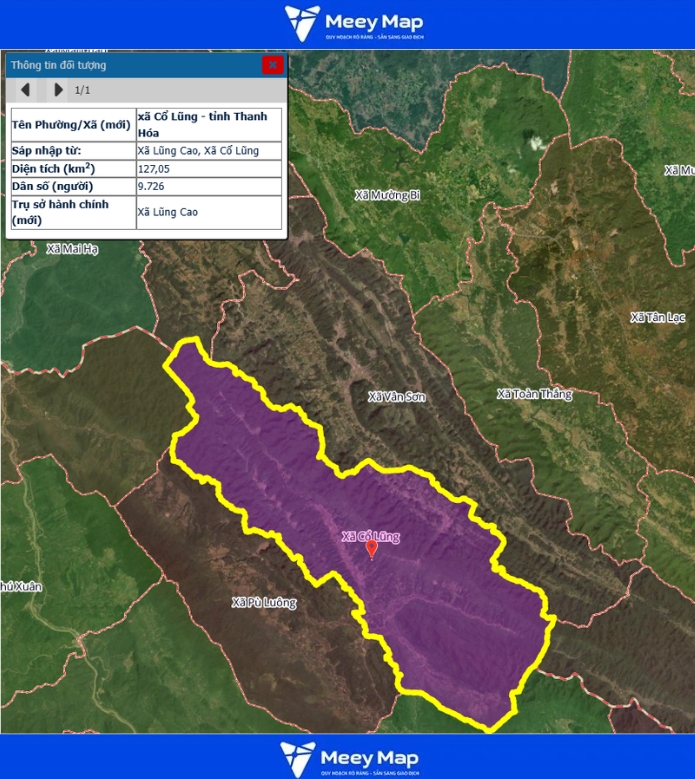Select the Xã Mai Hạ map label
This screenshot has height=779, width=695.
point(73,249)
